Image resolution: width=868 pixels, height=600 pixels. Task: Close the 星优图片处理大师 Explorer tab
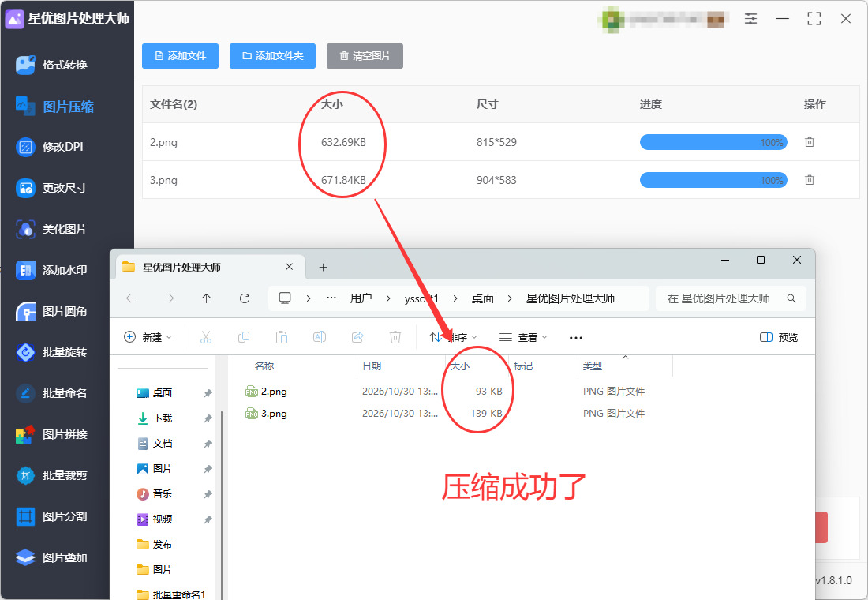[x=289, y=267]
